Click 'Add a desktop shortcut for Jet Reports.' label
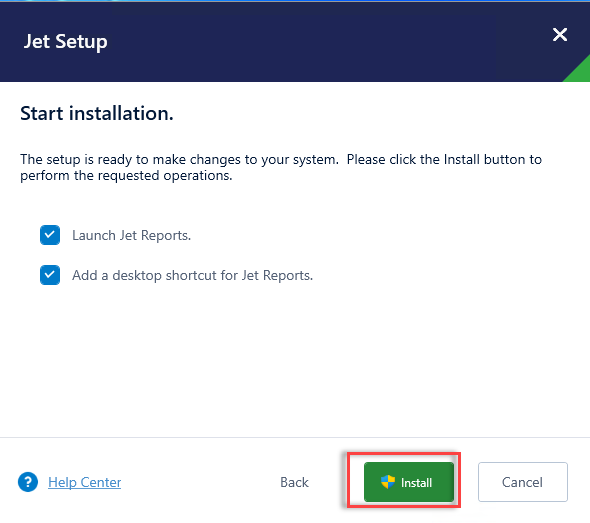Image resolution: width=590 pixels, height=523 pixels. tap(193, 275)
